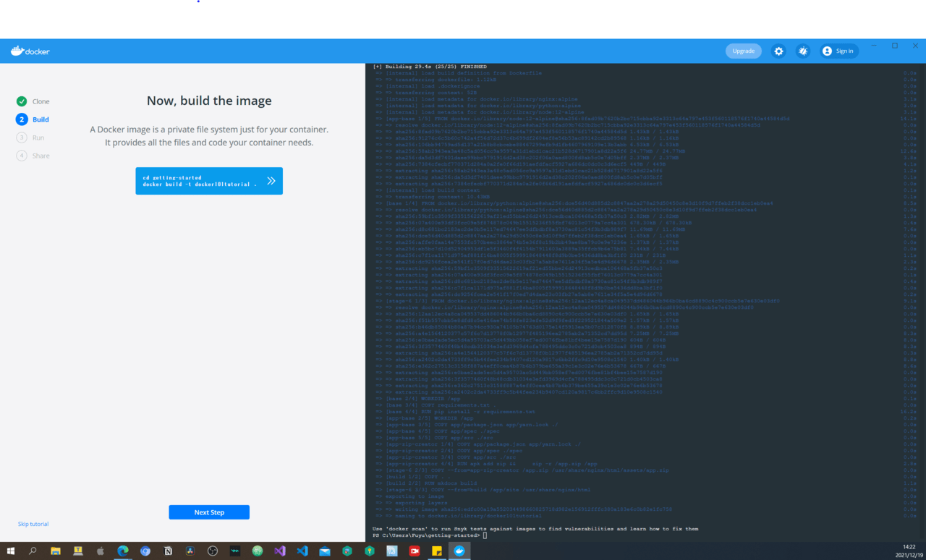The height and width of the screenshot is (560, 926).
Task: Click the Docker whale logo
Action: click(30, 51)
